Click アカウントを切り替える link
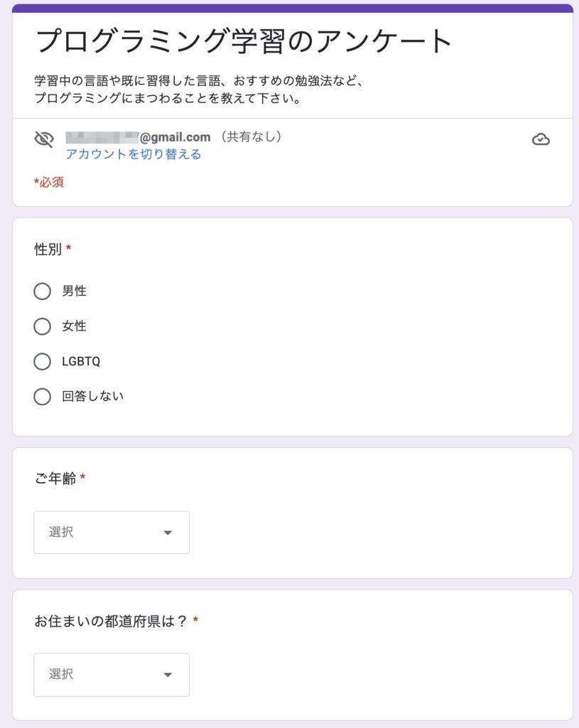The height and width of the screenshot is (728, 579). (x=133, y=154)
